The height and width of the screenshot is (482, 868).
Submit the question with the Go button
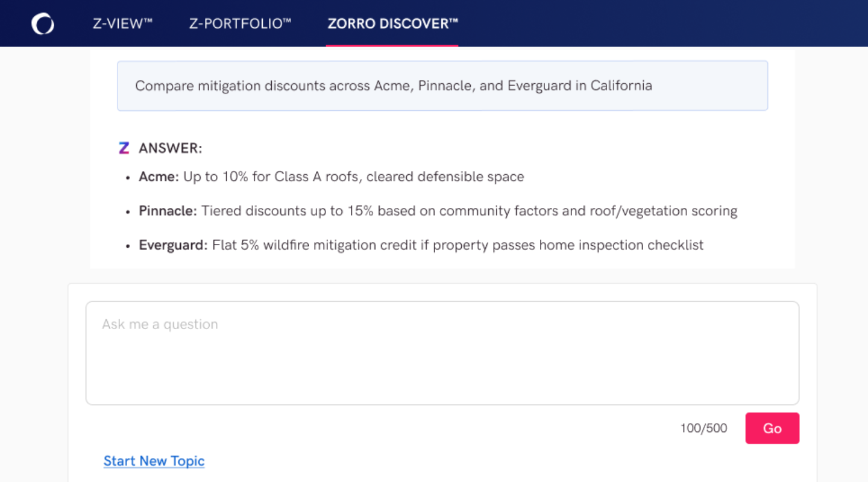772,428
